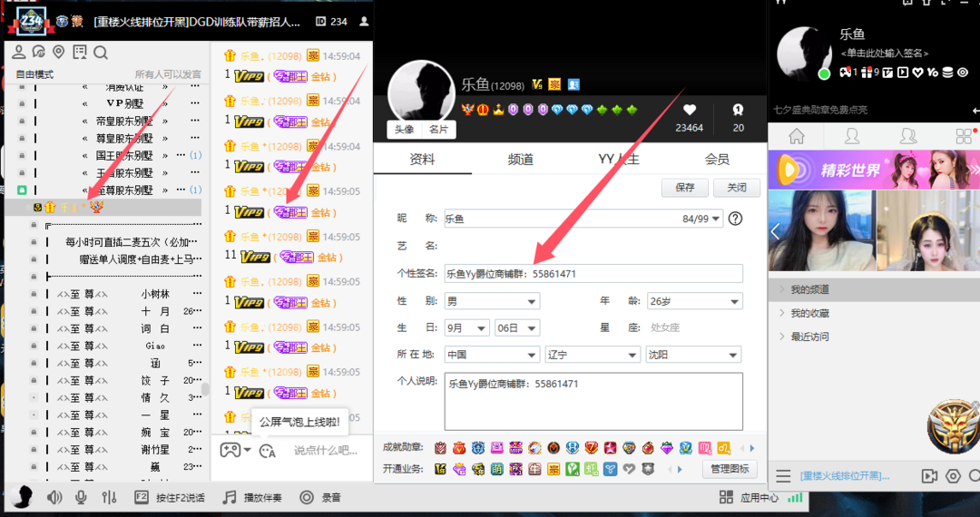The width and height of the screenshot is (980, 517).
Task: Click the 保存 save button
Action: tap(685, 188)
